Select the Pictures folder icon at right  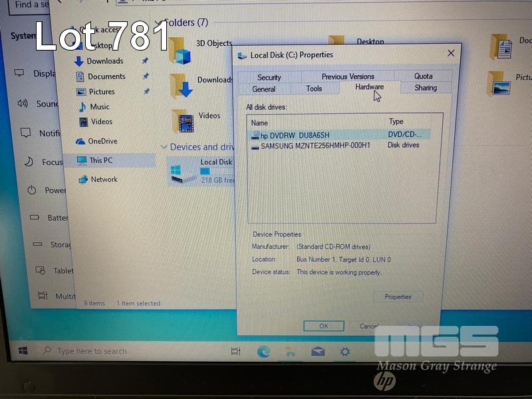coord(498,84)
